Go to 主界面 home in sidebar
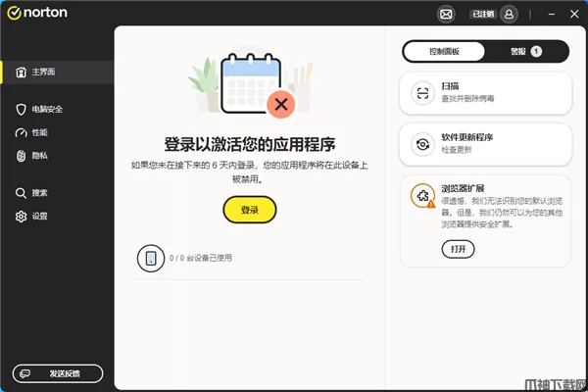The image size is (588, 392). tap(57, 72)
